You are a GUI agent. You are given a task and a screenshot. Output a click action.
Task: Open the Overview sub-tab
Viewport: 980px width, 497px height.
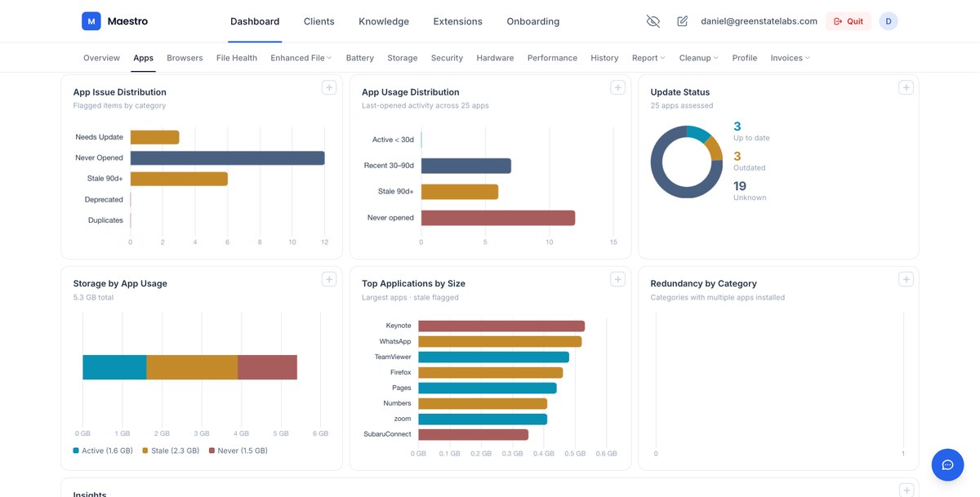[x=101, y=58]
